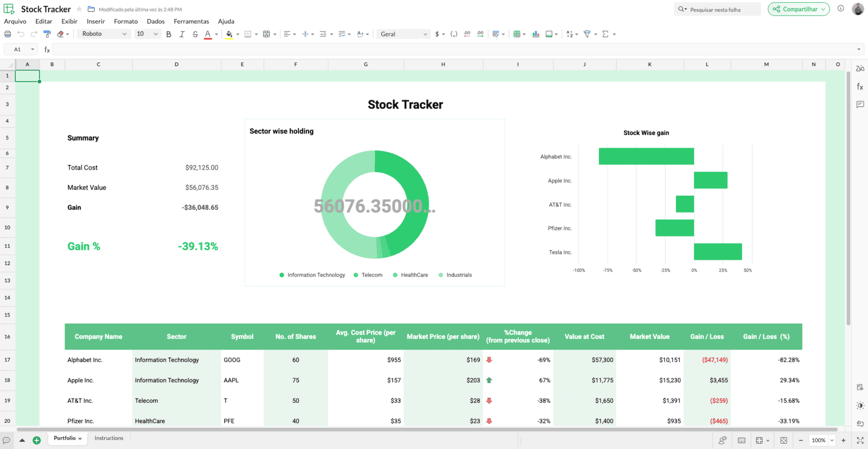868x449 pixels.
Task: Toggle strikethrough formatting
Action: click(195, 34)
